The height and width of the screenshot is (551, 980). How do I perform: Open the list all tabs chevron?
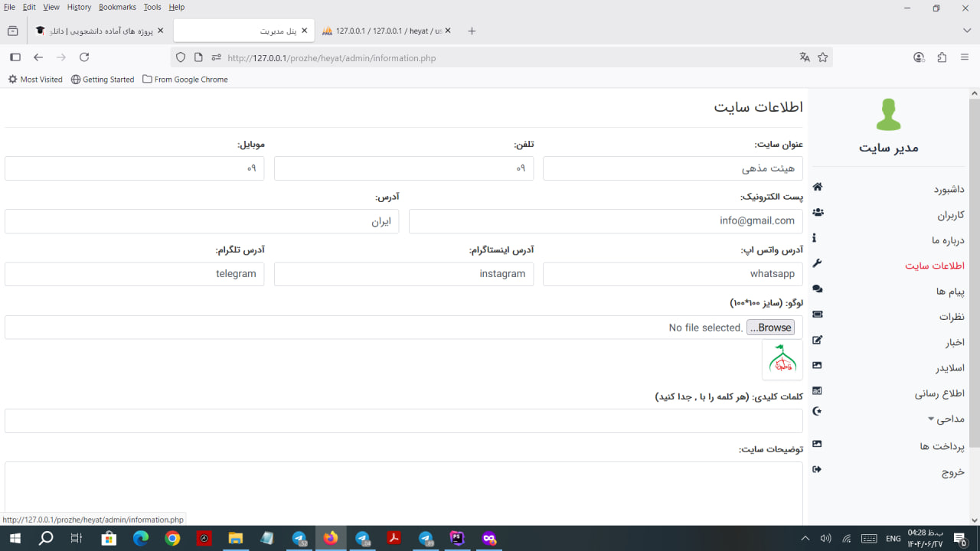click(x=967, y=31)
